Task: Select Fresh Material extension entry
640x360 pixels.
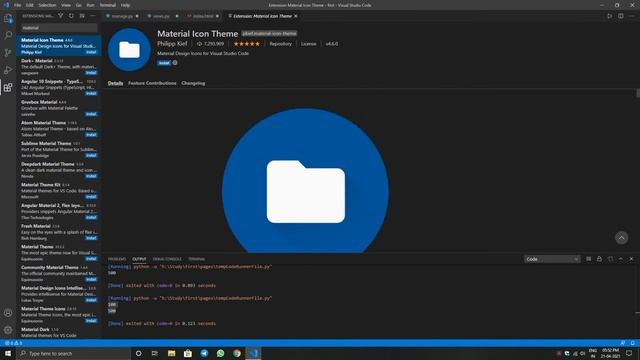Action: click(x=59, y=232)
